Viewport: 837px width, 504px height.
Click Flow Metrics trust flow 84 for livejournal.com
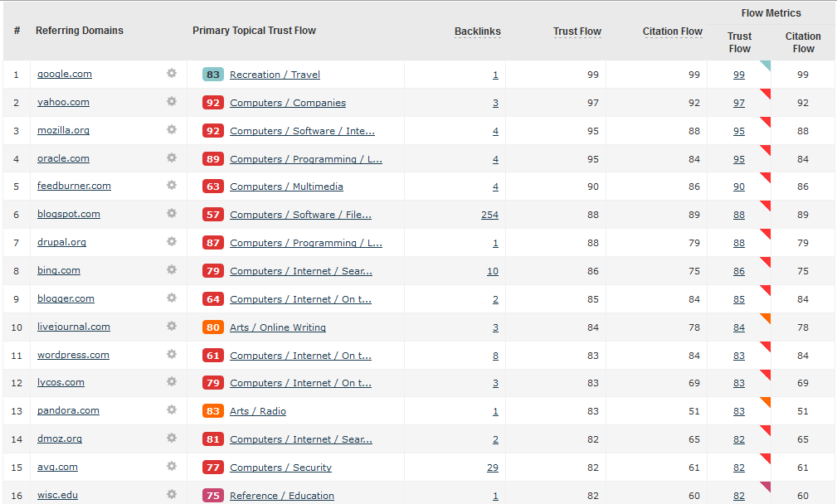coord(739,327)
